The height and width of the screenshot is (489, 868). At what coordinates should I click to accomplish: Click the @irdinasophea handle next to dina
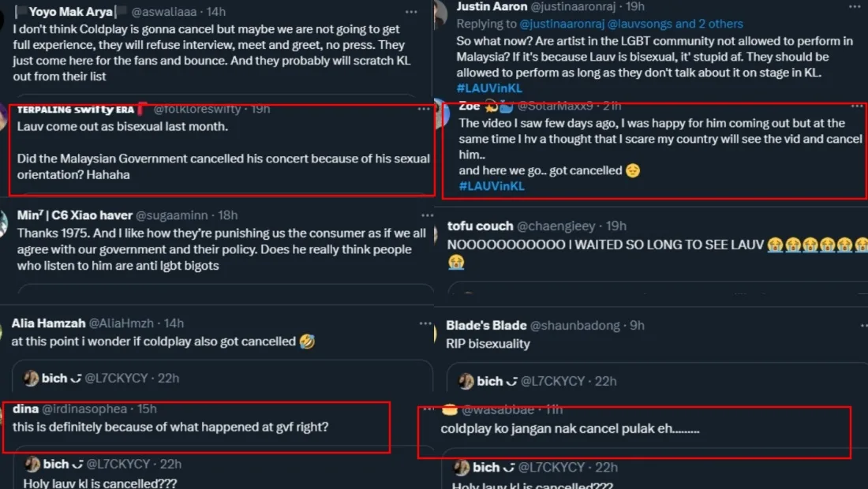(x=88, y=409)
